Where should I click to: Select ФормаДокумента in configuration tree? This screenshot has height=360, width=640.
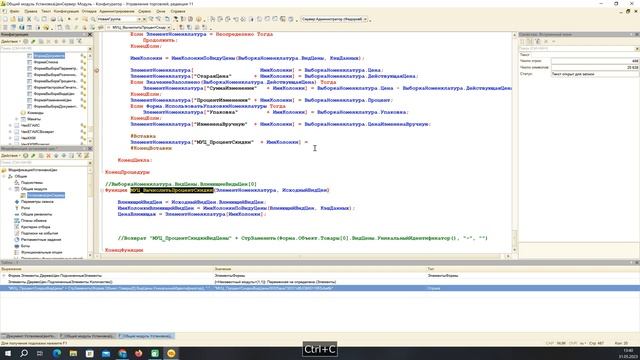click(49, 56)
